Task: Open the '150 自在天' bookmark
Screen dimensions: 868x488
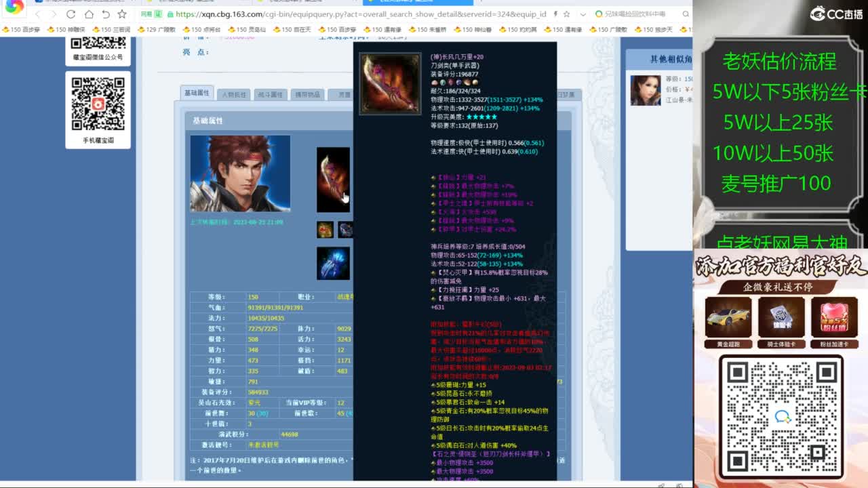Action: (x=292, y=30)
